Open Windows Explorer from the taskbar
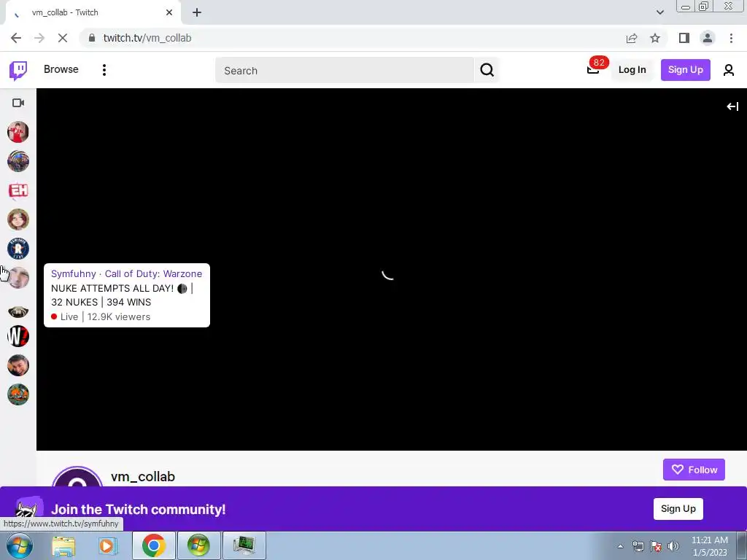The height and width of the screenshot is (560, 747). [63, 545]
